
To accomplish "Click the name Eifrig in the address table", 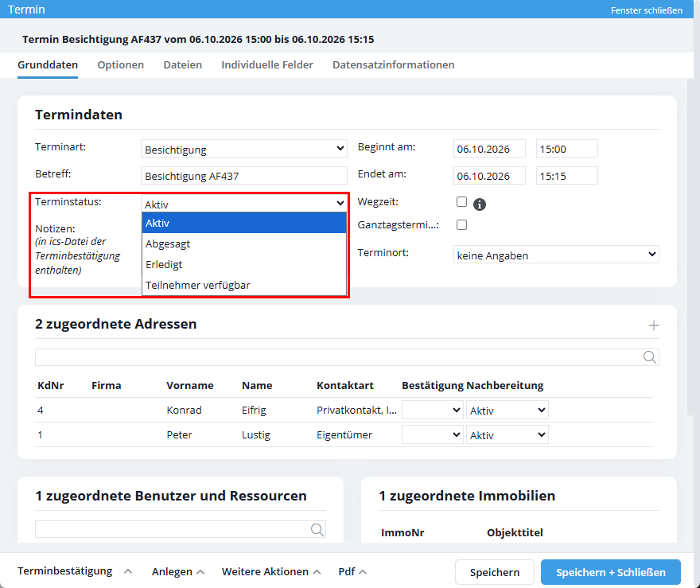I will 254,410.
